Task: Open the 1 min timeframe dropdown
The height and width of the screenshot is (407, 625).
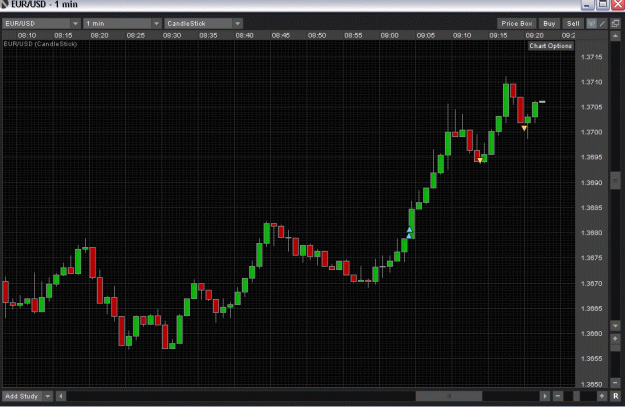Action: click(x=122, y=24)
